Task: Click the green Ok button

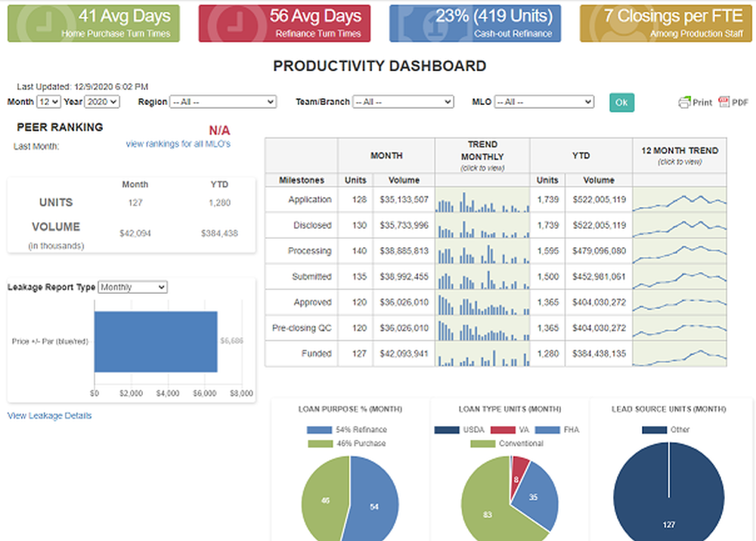Action: point(621,102)
